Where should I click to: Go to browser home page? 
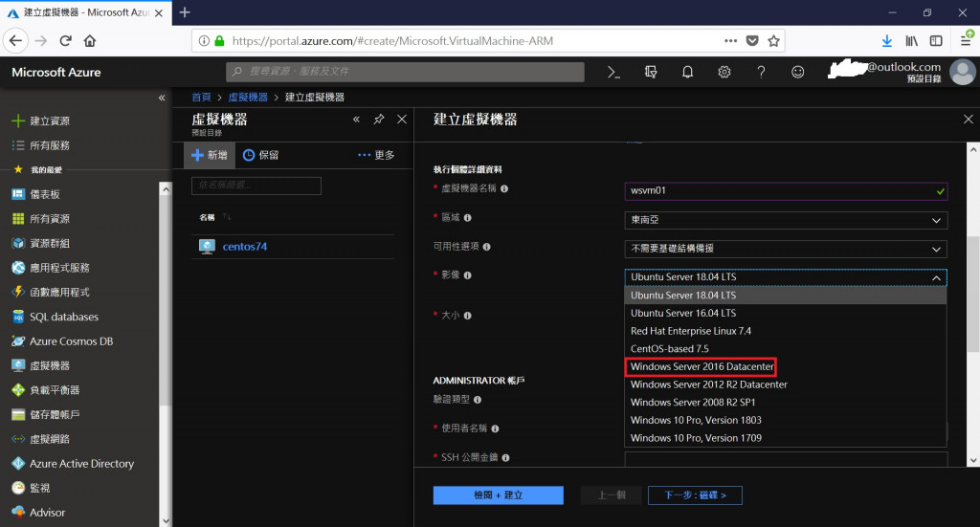pyautogui.click(x=90, y=41)
